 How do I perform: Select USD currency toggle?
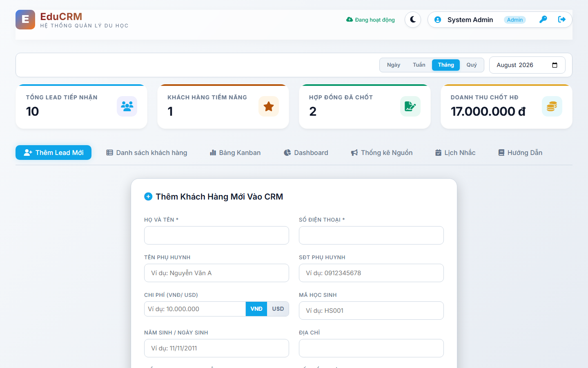[x=278, y=309]
